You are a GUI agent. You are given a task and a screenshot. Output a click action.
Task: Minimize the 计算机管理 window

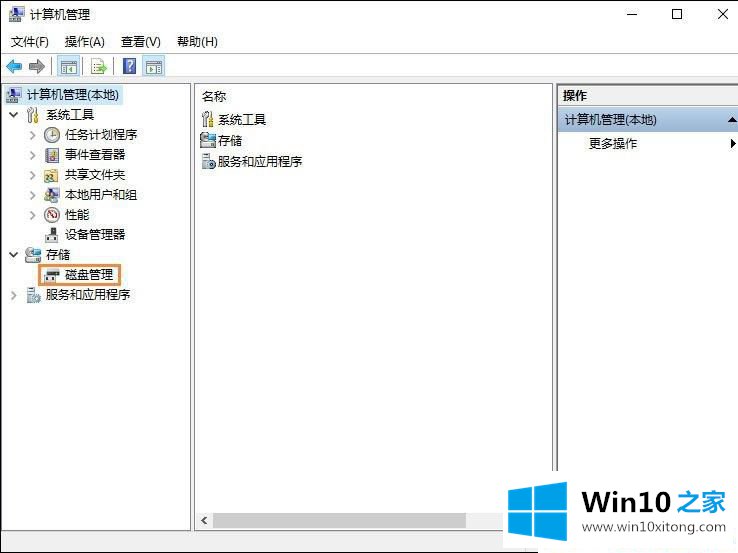[632, 14]
